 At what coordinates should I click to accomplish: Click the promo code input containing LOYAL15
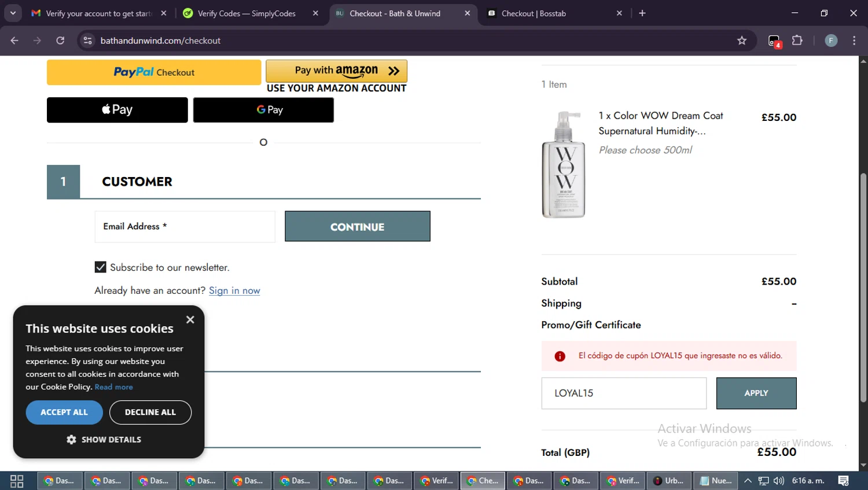[x=624, y=393]
